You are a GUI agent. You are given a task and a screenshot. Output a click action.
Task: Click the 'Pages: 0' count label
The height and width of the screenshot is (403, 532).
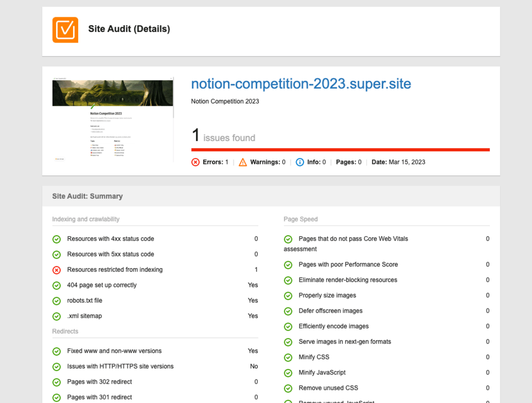(x=349, y=162)
